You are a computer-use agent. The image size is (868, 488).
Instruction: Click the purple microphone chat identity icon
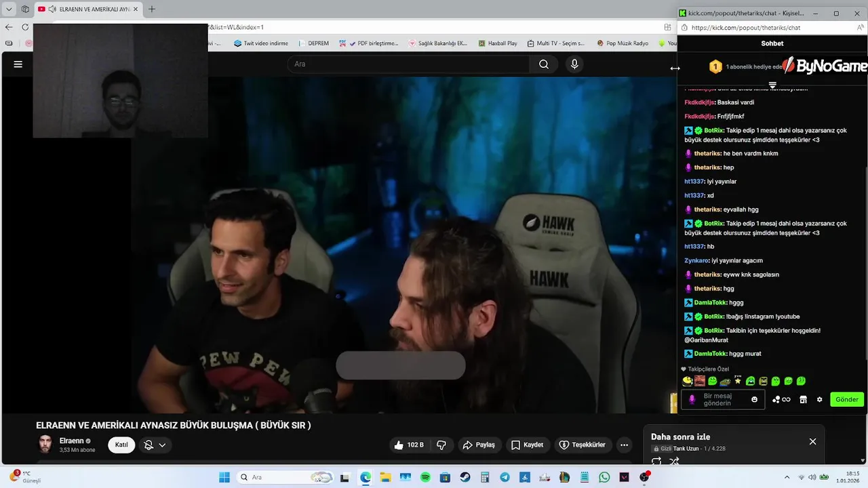pos(692,399)
